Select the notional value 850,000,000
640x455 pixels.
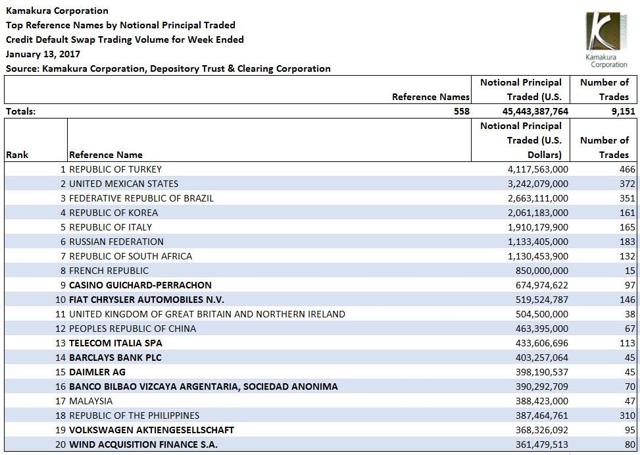pyautogui.click(x=542, y=271)
